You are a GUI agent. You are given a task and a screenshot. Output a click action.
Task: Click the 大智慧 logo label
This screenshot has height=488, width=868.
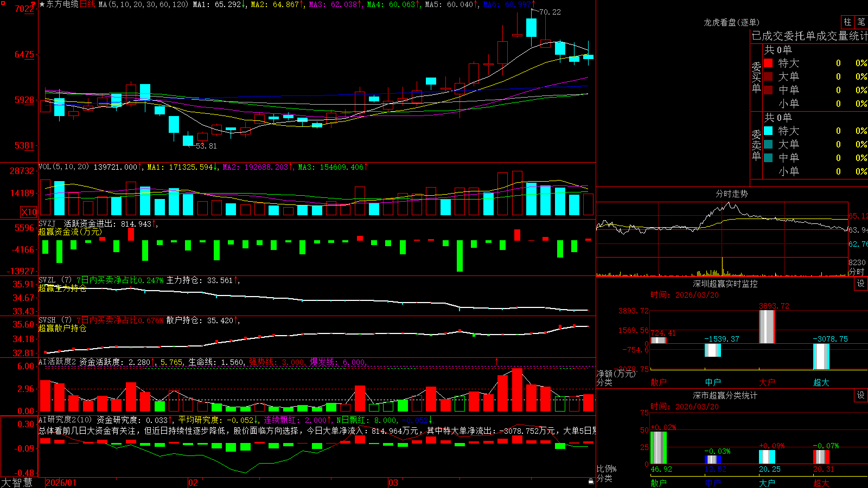point(17,483)
